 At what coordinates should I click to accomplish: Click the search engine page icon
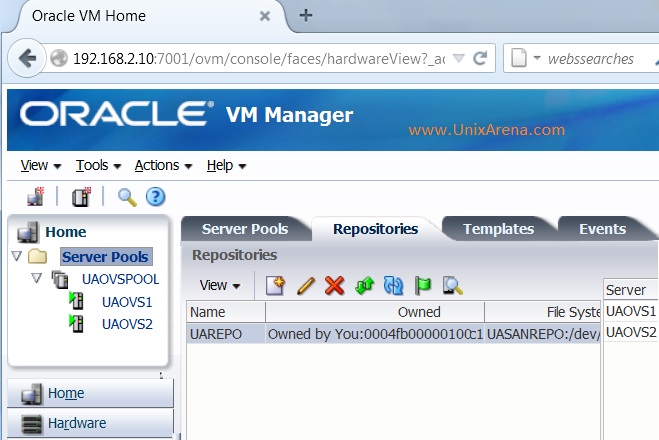coord(519,58)
